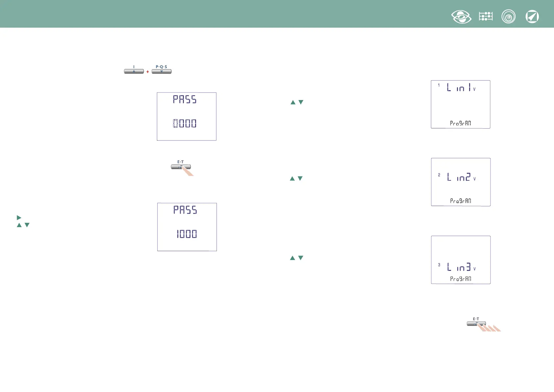Image resolution: width=554 pixels, height=392 pixels.
Task: Click the paper-plane arrow icon in the header
Action: pyautogui.click(x=532, y=17)
